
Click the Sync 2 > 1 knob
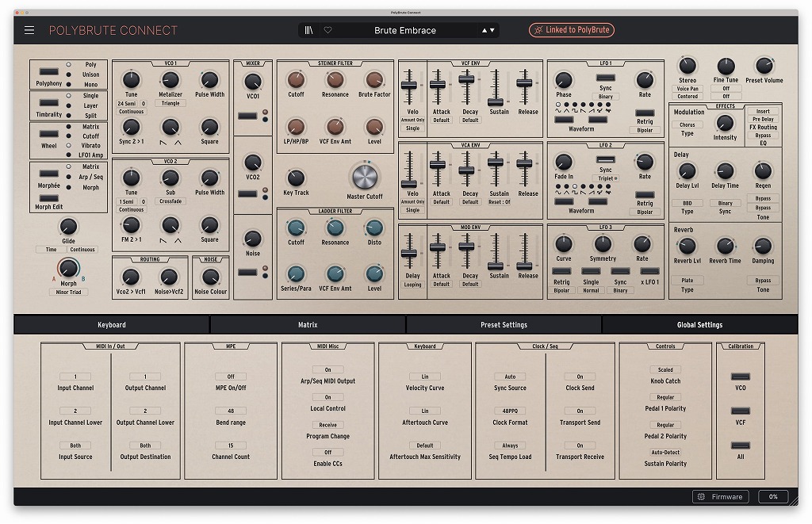pyautogui.click(x=131, y=127)
